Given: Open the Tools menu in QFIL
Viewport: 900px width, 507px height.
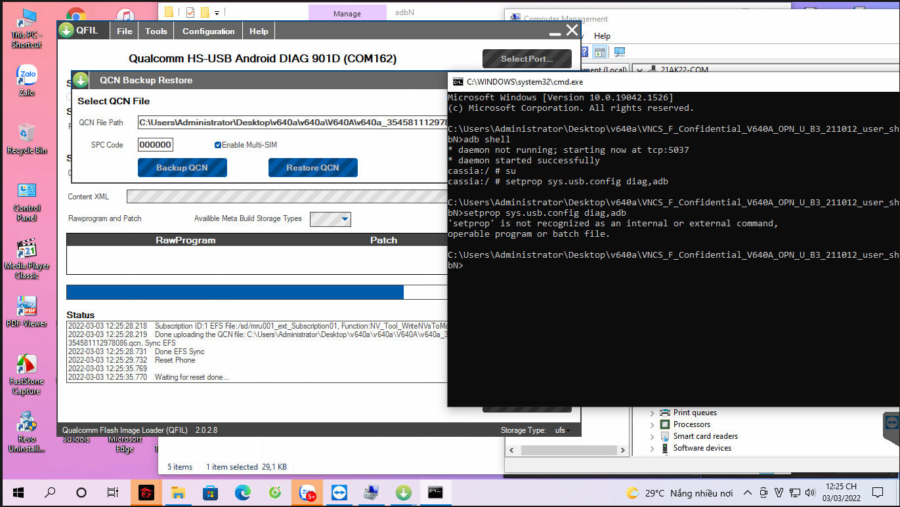Looking at the screenshot, I should coord(156,31).
